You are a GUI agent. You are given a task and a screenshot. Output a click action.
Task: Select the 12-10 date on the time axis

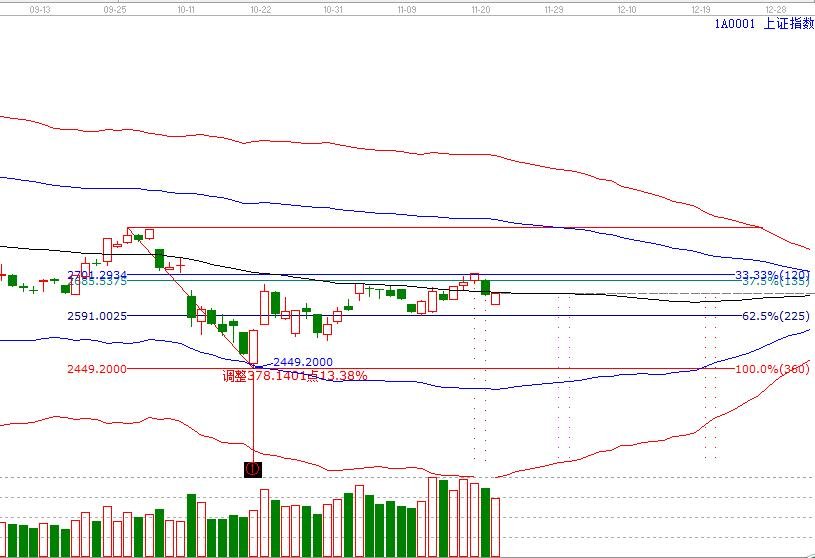pyautogui.click(x=627, y=7)
